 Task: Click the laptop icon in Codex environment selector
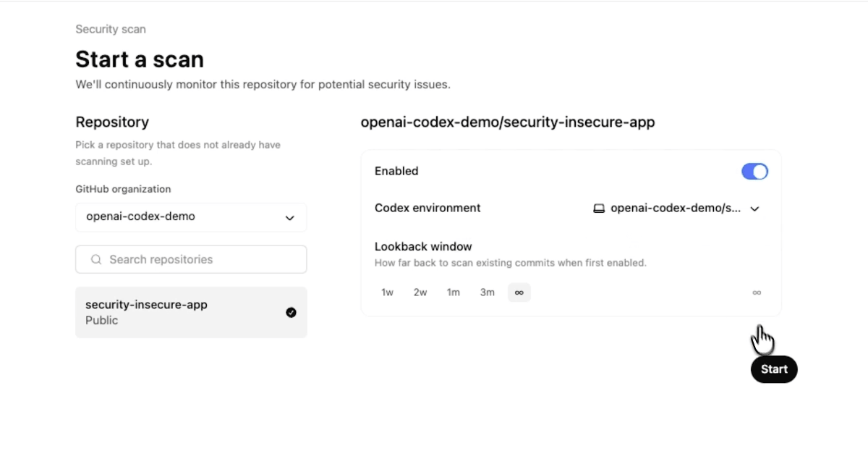[599, 208]
